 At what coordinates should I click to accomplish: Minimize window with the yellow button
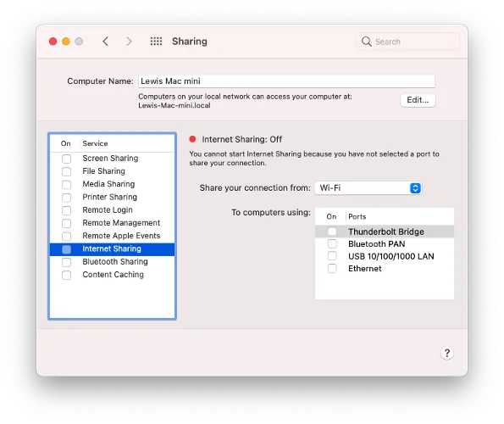[x=66, y=42]
